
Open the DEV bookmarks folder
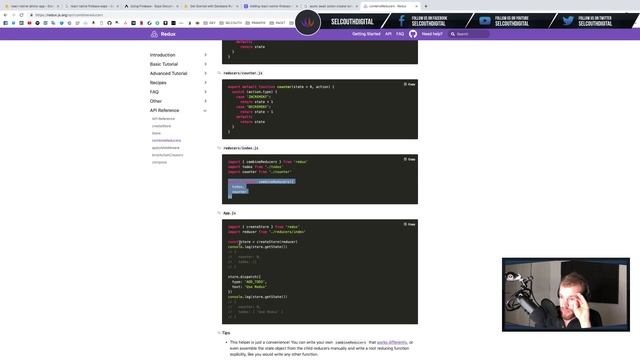(x=210, y=23)
